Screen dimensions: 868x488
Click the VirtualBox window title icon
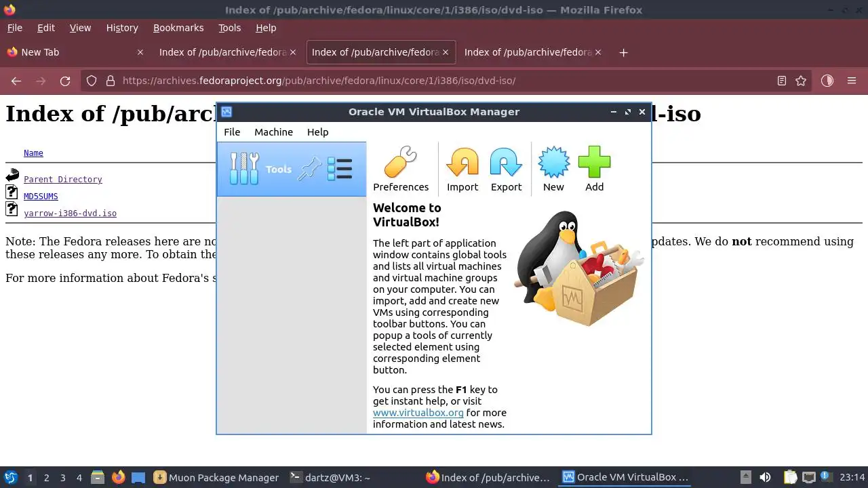pos(226,112)
